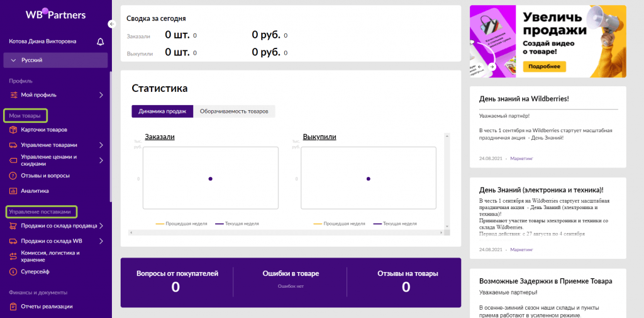Open the Русский language dropdown

tap(55, 60)
